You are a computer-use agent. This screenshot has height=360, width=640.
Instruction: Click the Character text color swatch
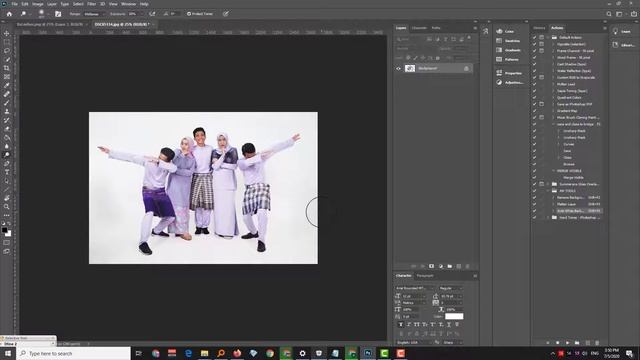(454, 316)
